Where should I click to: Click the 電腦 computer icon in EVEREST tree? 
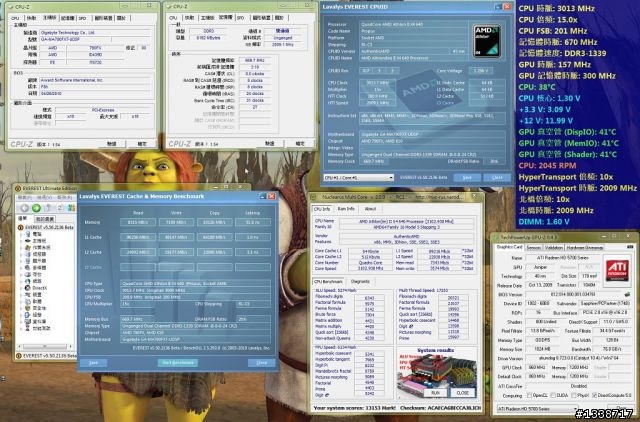coord(28,234)
